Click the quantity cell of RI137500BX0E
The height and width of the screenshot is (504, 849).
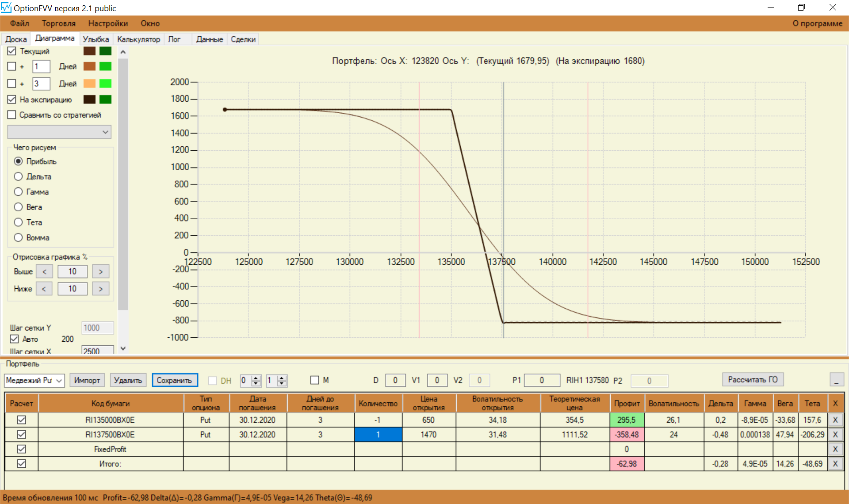[x=378, y=435]
